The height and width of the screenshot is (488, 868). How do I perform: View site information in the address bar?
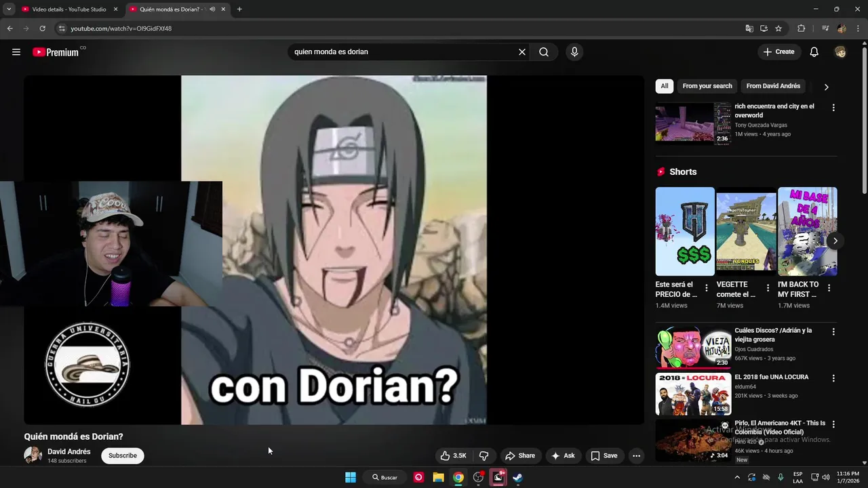61,28
